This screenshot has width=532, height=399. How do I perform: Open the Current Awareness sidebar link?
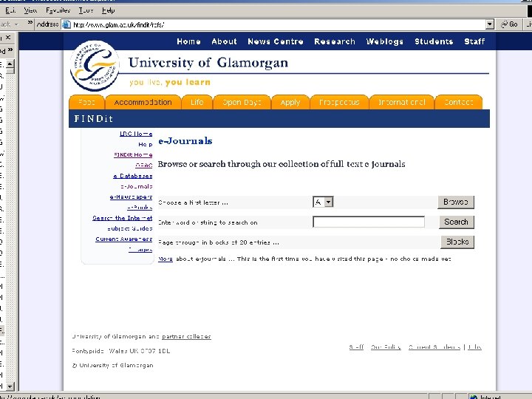124,239
